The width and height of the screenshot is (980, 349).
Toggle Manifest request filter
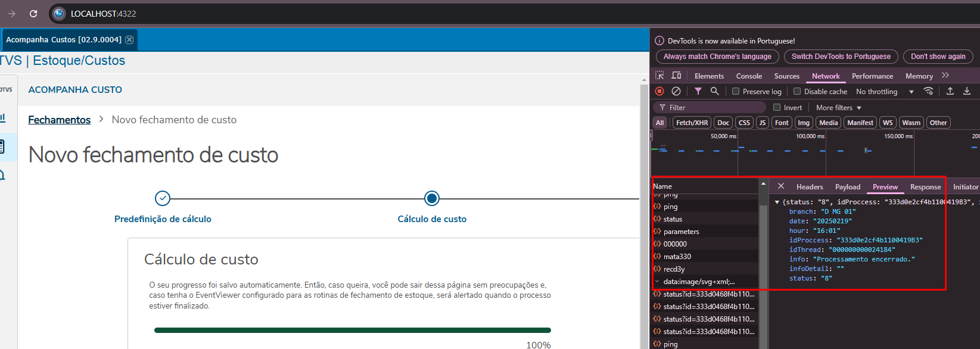click(x=860, y=123)
